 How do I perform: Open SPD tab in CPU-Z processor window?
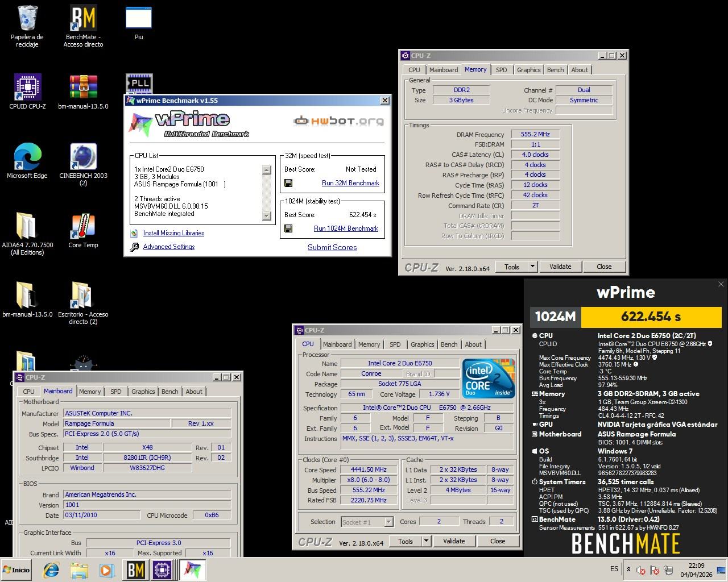click(395, 344)
